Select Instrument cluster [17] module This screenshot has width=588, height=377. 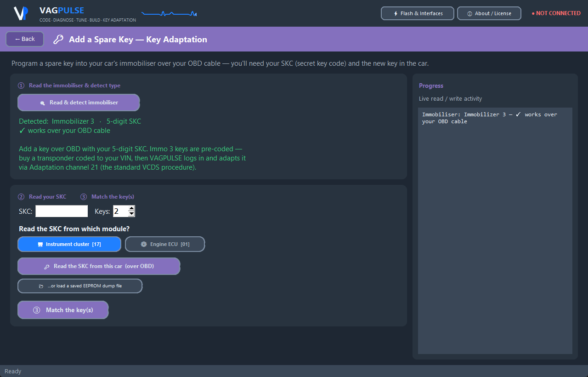(x=69, y=244)
